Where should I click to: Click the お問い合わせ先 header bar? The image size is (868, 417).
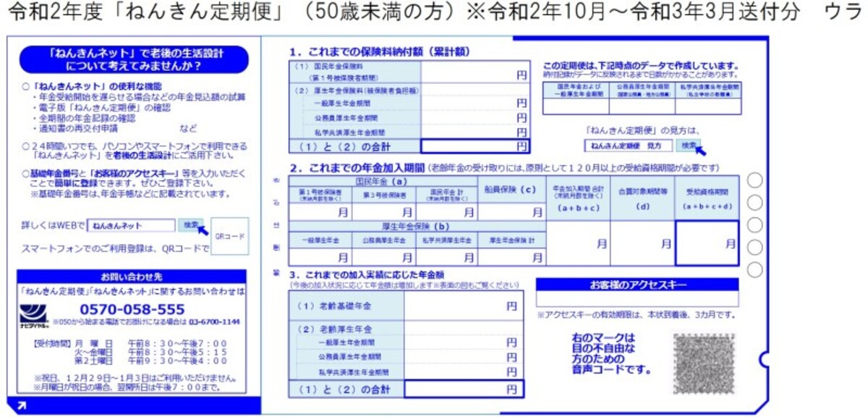pos(132,277)
